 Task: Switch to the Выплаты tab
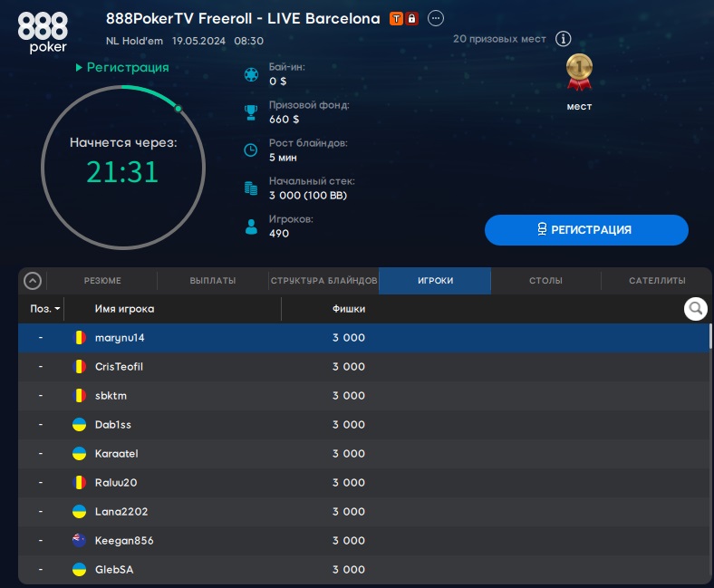click(x=213, y=281)
